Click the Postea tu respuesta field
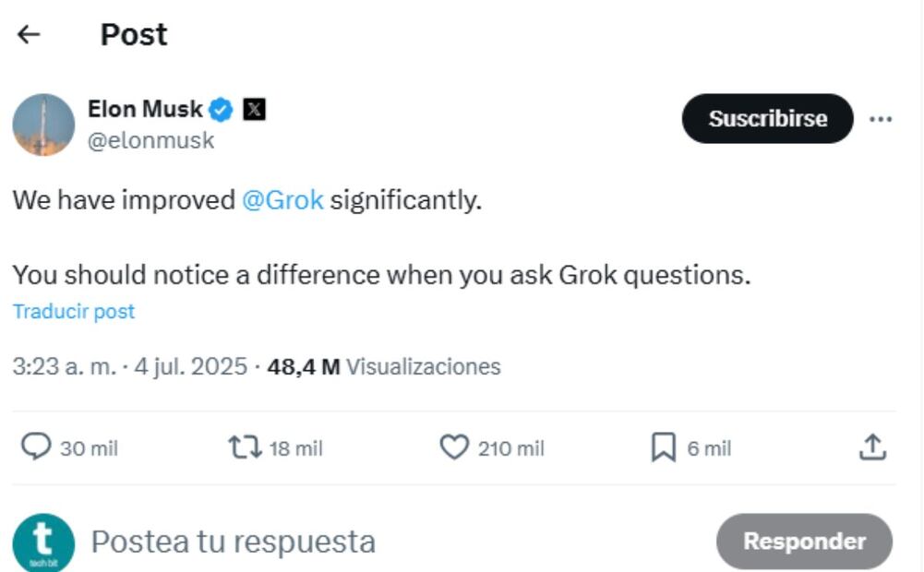The image size is (924, 572). coord(234,542)
